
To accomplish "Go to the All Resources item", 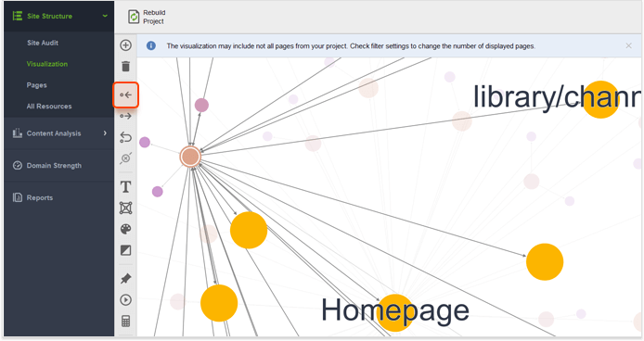I will pyautogui.click(x=49, y=107).
